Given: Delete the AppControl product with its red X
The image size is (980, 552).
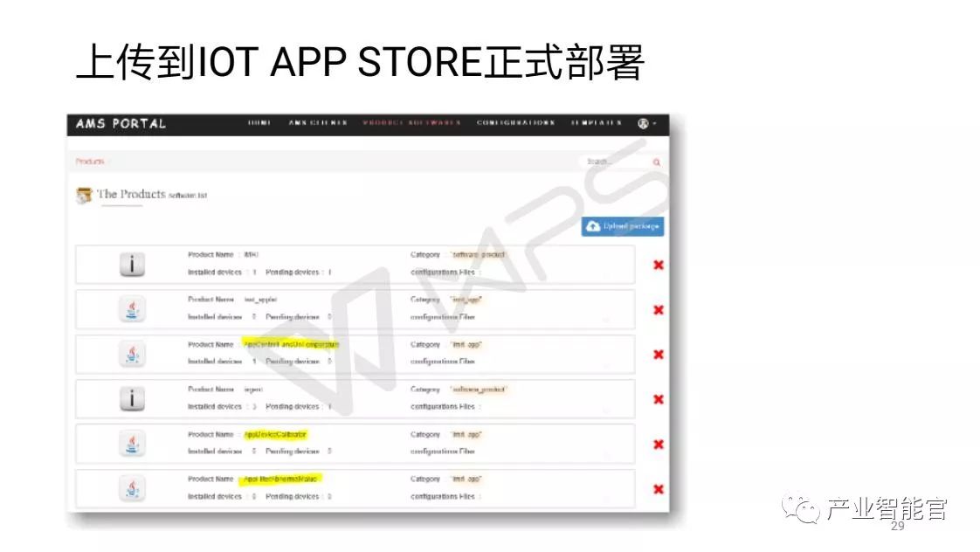Looking at the screenshot, I should coord(658,355).
